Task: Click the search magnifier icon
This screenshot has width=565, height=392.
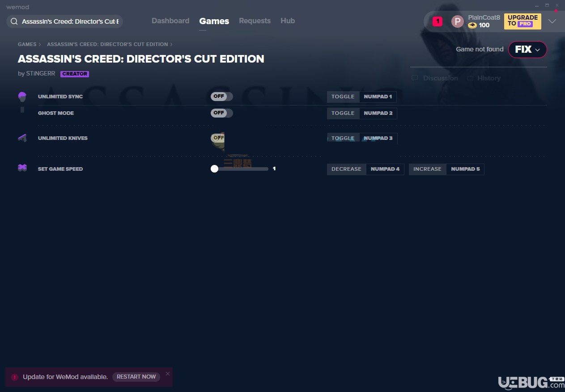Action: [14, 21]
